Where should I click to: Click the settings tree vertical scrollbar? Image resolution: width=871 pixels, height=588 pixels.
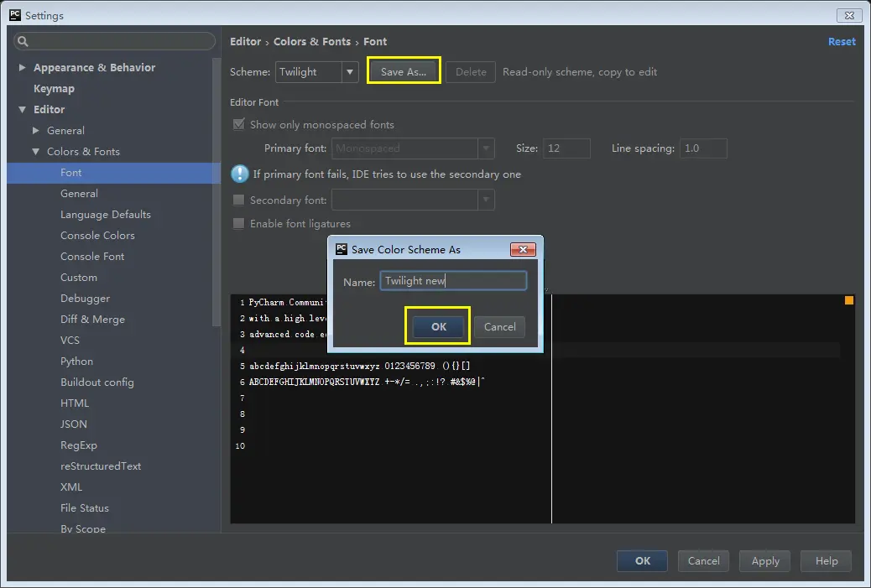216,191
